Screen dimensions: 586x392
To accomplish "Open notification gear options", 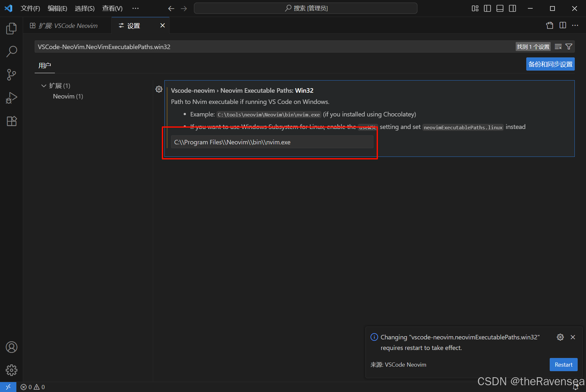I will [x=560, y=337].
